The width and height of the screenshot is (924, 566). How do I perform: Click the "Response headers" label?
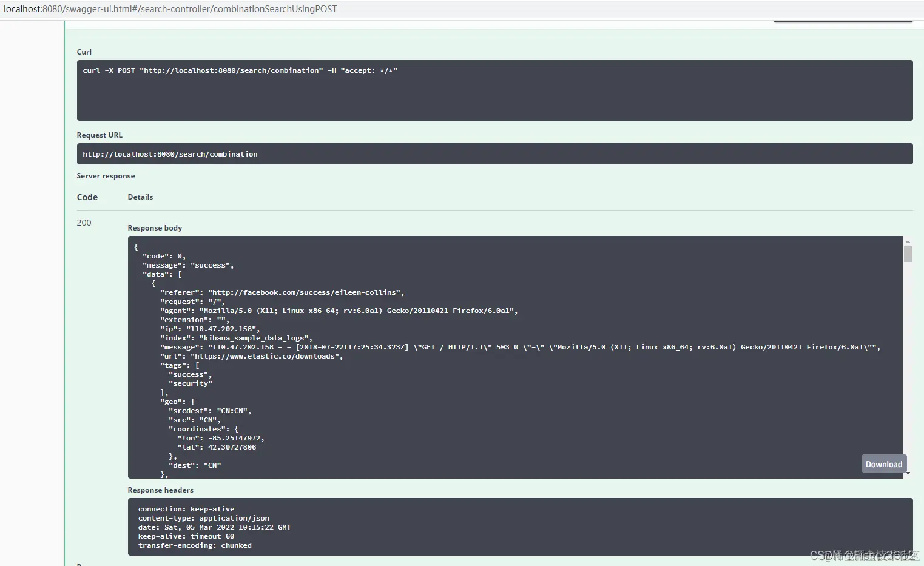click(x=160, y=490)
